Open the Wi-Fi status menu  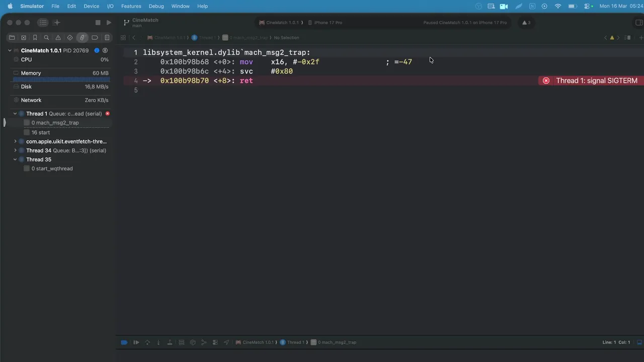click(x=558, y=6)
